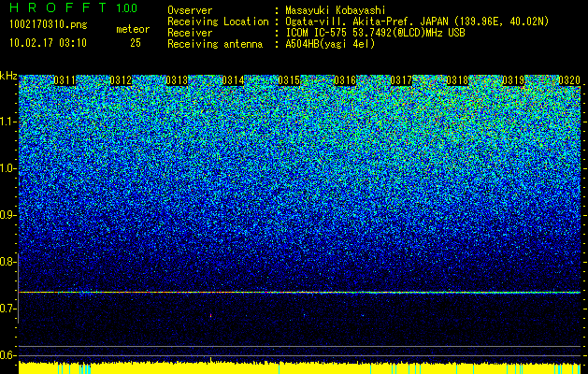Select the file name 1002170310.png
Image resolution: width=588 pixels, height=374 pixels.
[49, 25]
